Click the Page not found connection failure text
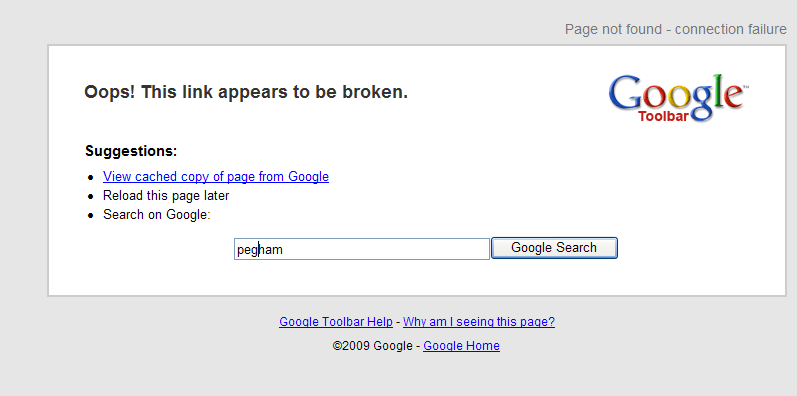Image resolution: width=797 pixels, height=396 pixels. pos(676,29)
